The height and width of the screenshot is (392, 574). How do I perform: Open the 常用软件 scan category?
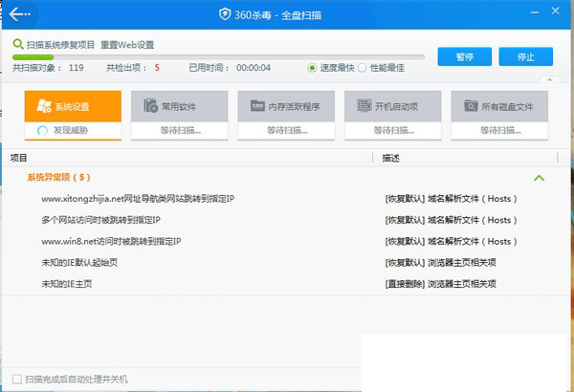pyautogui.click(x=180, y=115)
